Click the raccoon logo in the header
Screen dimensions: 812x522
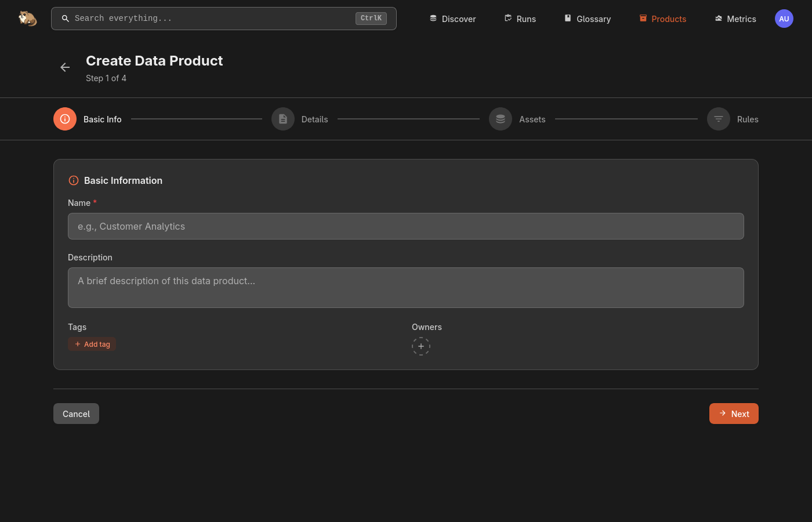27,19
